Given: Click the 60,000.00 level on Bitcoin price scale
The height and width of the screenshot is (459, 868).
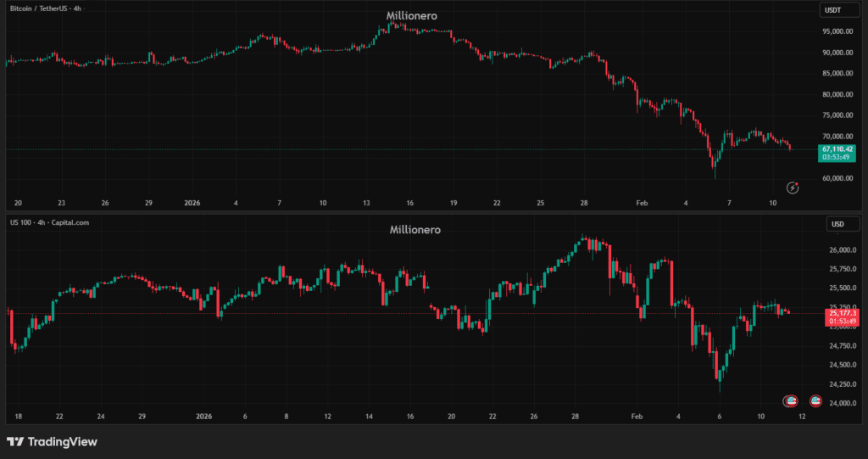Looking at the screenshot, I should click(837, 179).
